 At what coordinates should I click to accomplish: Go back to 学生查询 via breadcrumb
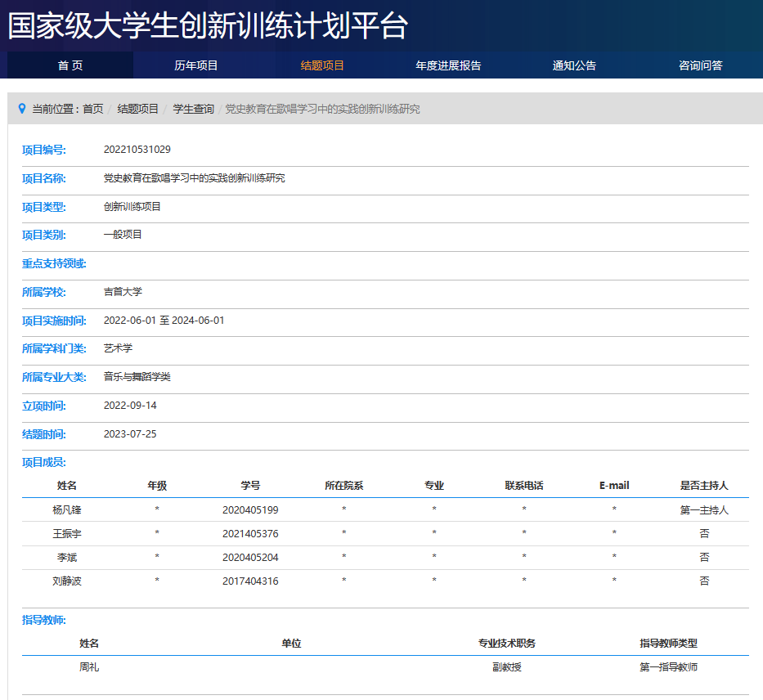193,109
